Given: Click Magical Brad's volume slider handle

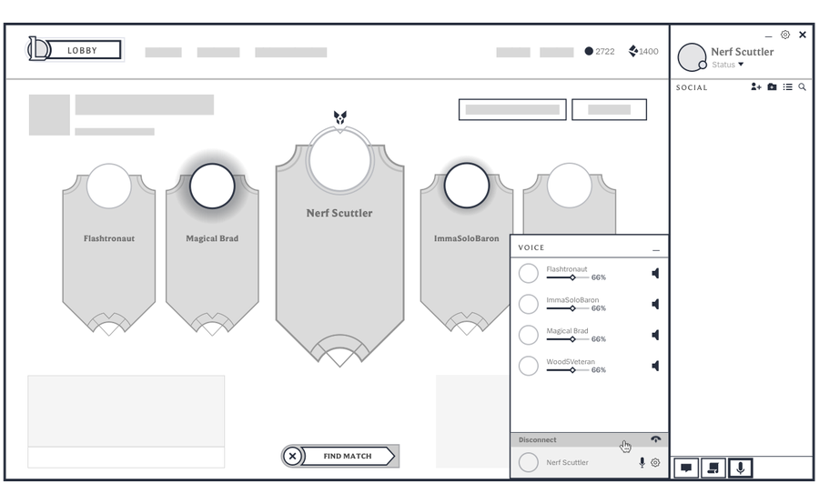Looking at the screenshot, I should pos(572,339).
